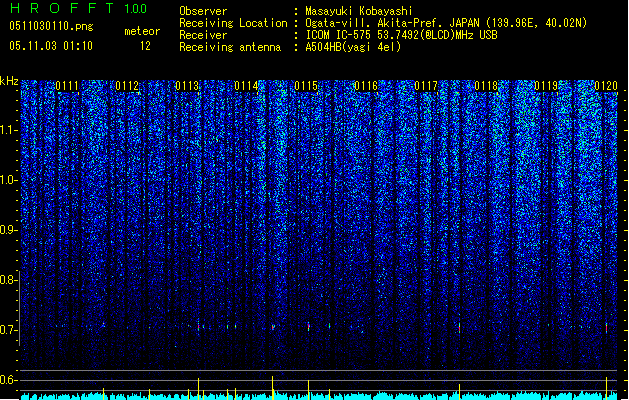The image size is (629, 400).
Task: Click time marker 0112
Action: 127,86
